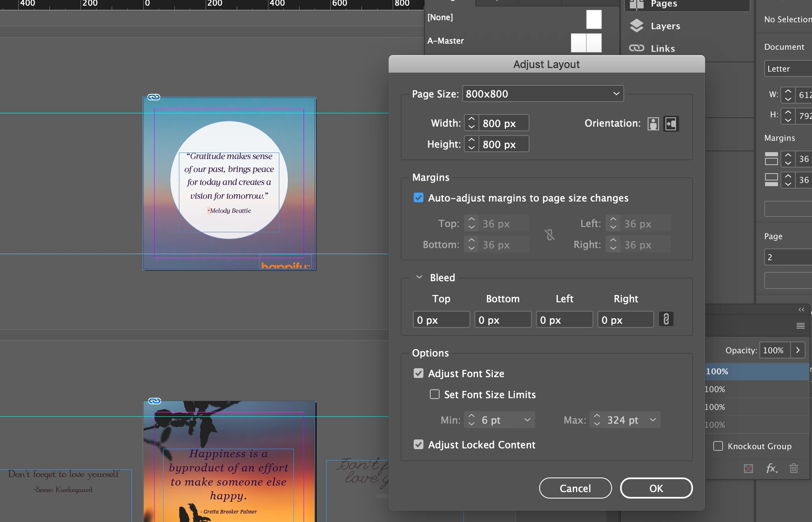The height and width of the screenshot is (522, 812).
Task: Click the fx effects icon
Action: (x=772, y=469)
